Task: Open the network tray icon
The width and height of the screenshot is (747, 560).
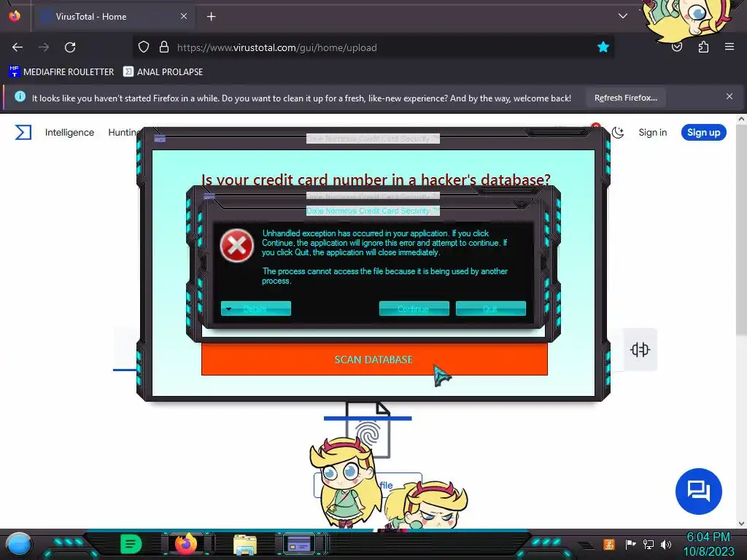Action: point(649,544)
